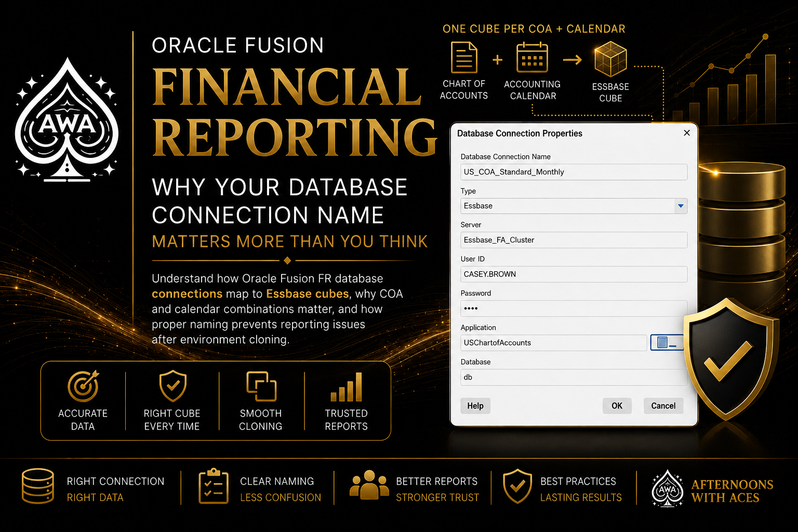This screenshot has height=532, width=798.
Task: Click the "LESS CONFUSION" caption
Action: pyautogui.click(x=281, y=498)
